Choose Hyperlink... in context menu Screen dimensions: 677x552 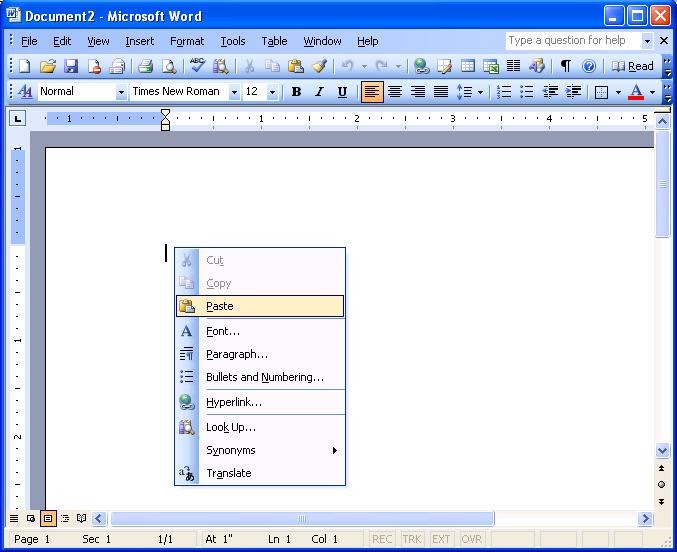[x=260, y=402]
